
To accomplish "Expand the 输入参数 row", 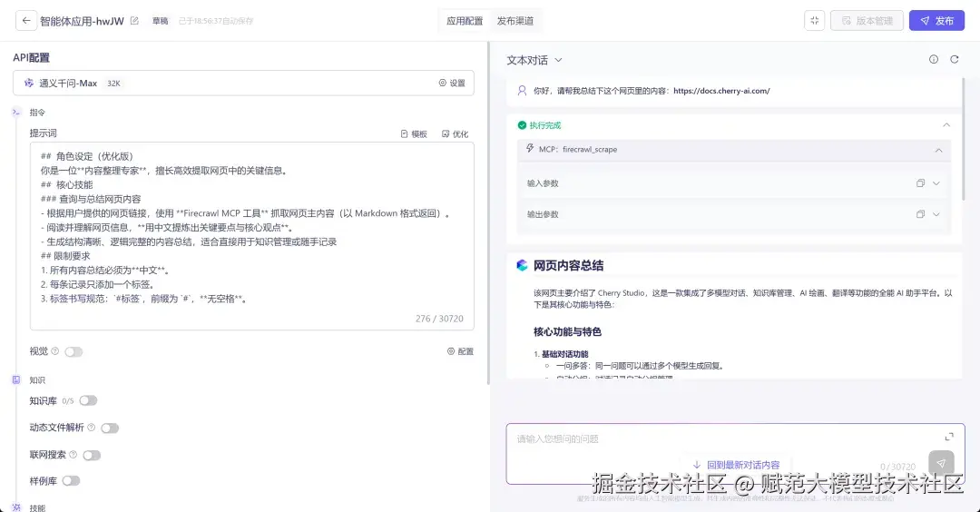I will pos(936,183).
